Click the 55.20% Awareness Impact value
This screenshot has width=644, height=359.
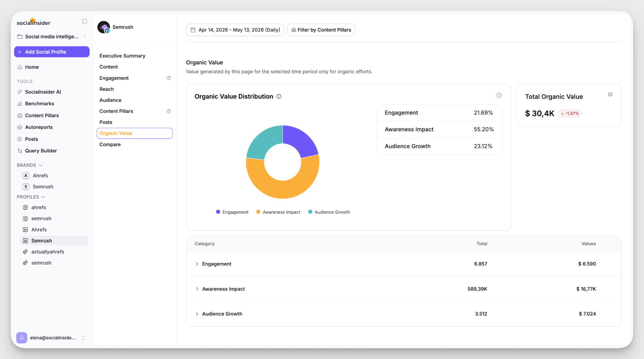[x=484, y=129]
